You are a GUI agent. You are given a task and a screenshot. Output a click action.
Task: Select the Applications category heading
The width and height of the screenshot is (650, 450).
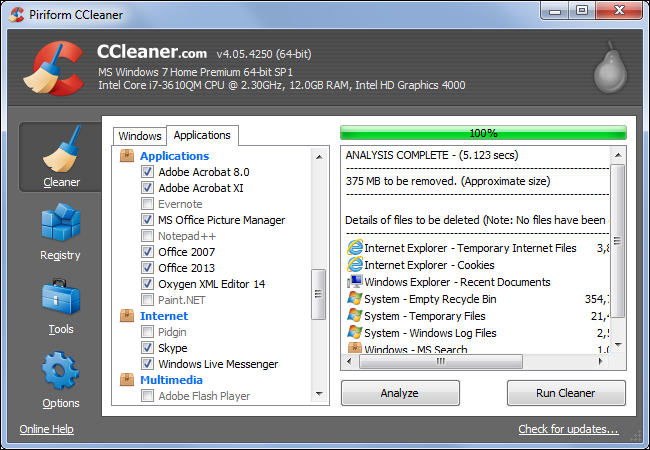click(x=175, y=156)
